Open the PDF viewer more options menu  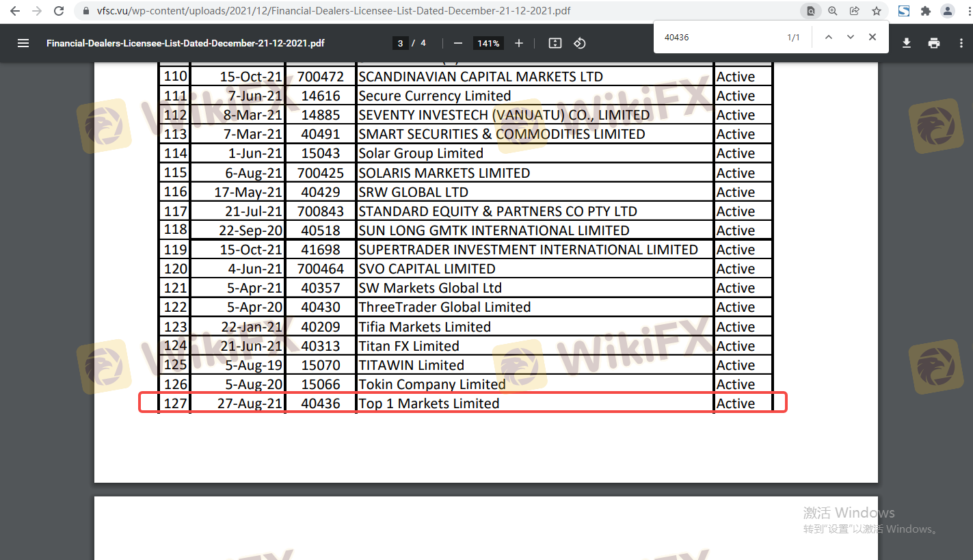tap(961, 43)
